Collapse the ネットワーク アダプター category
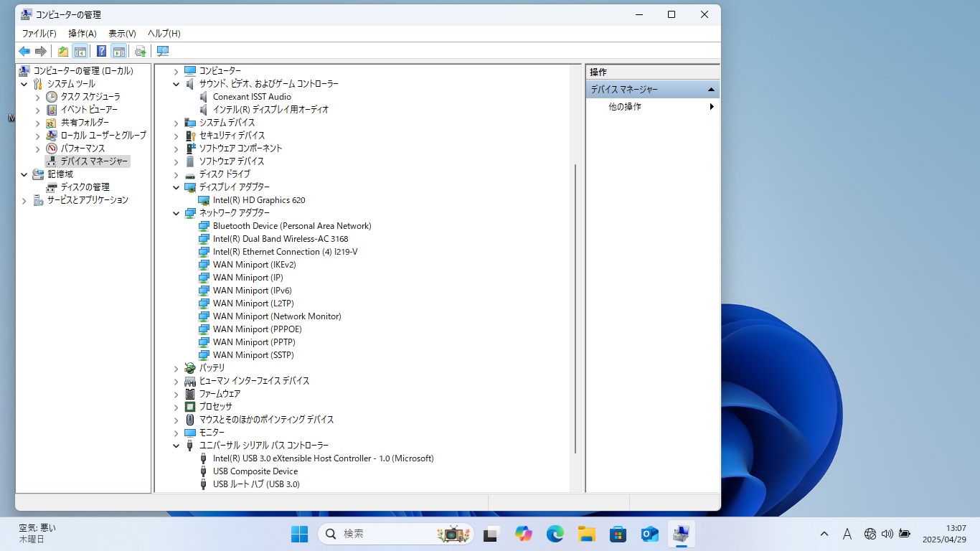980x551 pixels. click(x=176, y=213)
